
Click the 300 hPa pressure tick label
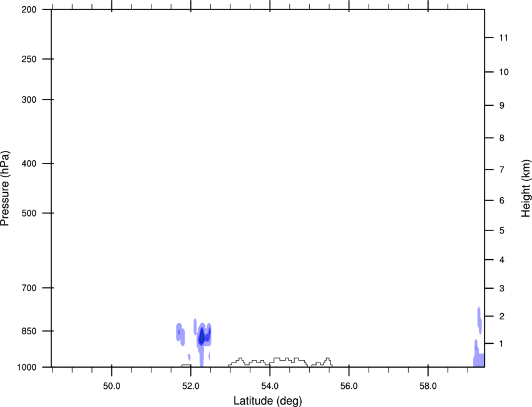pyautogui.click(x=29, y=100)
